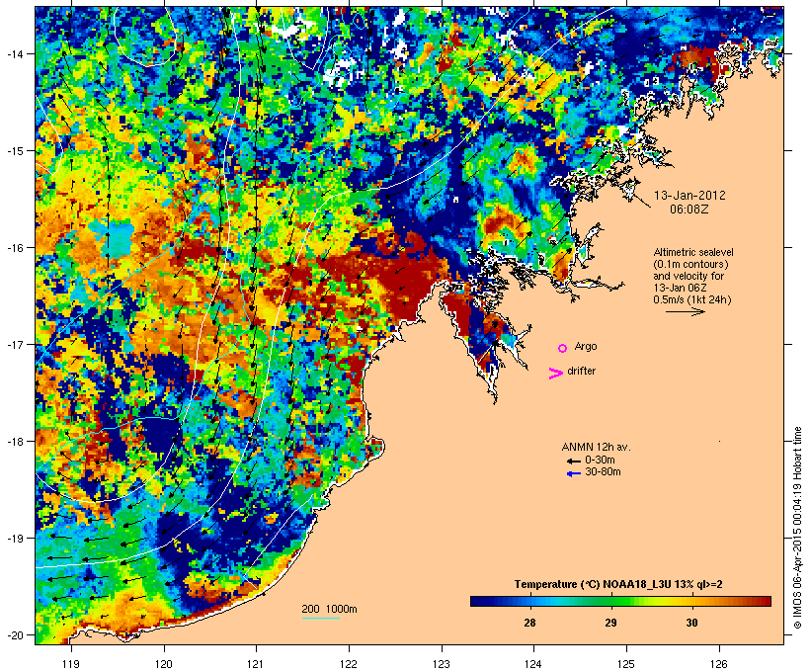Click the '120' longitude axis label
Image resolution: width=810 pixels, height=672 pixels.
[164, 664]
